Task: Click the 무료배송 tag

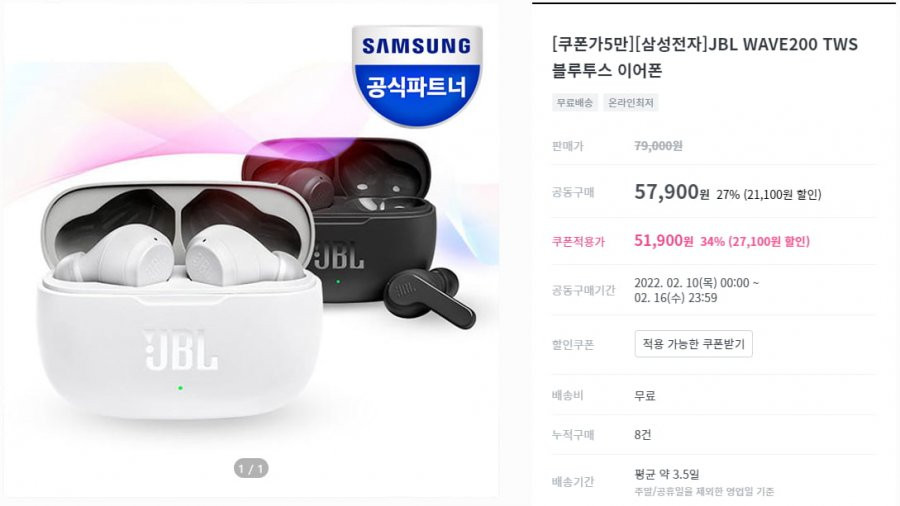Action: (x=575, y=103)
